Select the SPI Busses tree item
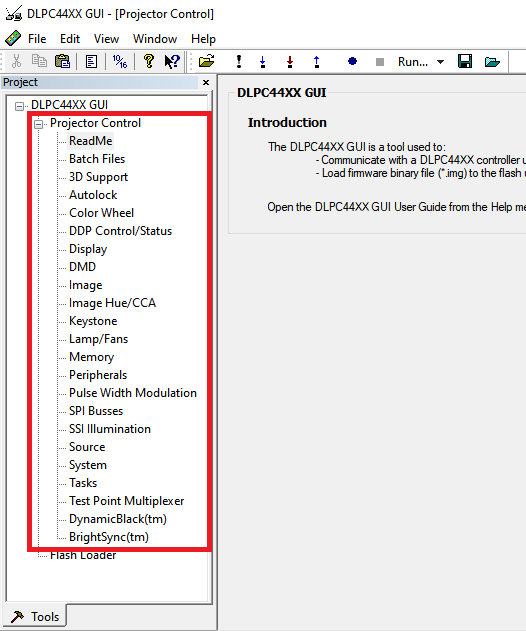Viewport: 526px width, 631px height. coord(96,411)
